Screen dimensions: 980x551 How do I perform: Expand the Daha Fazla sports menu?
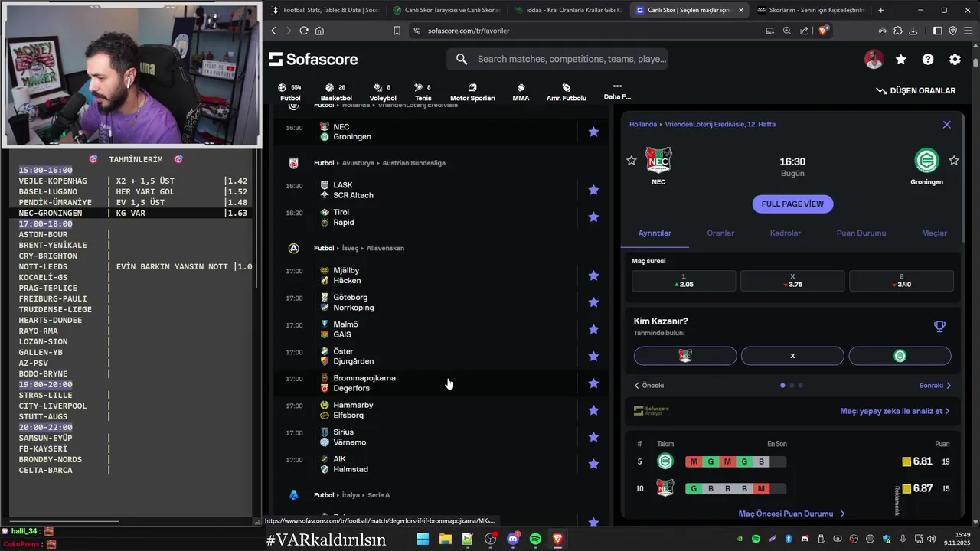617,91
